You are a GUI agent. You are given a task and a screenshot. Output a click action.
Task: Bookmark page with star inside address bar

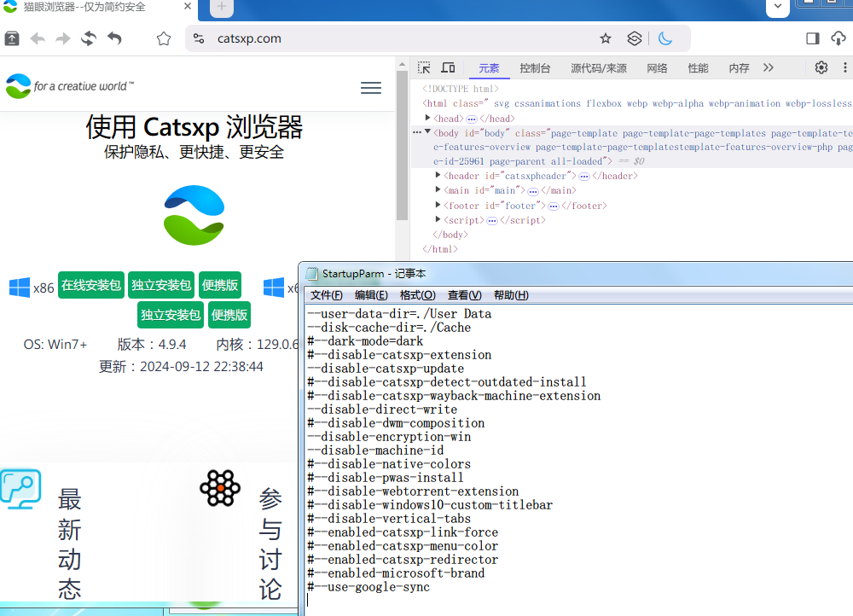point(606,38)
